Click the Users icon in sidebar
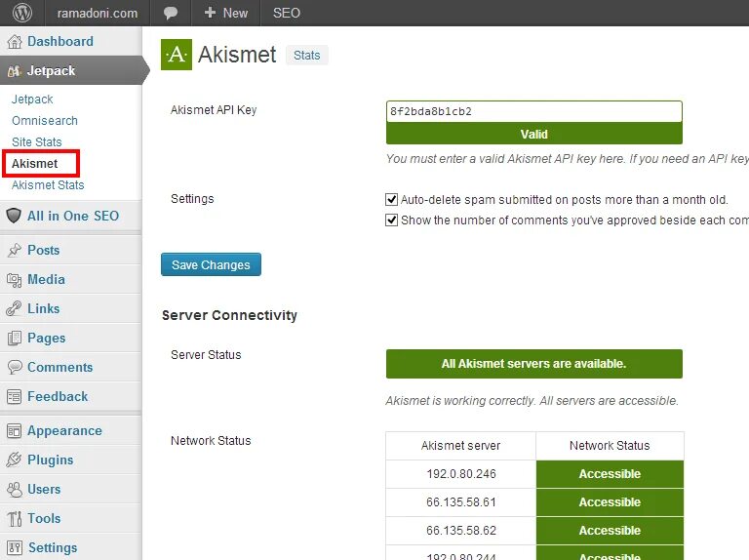 point(15,490)
